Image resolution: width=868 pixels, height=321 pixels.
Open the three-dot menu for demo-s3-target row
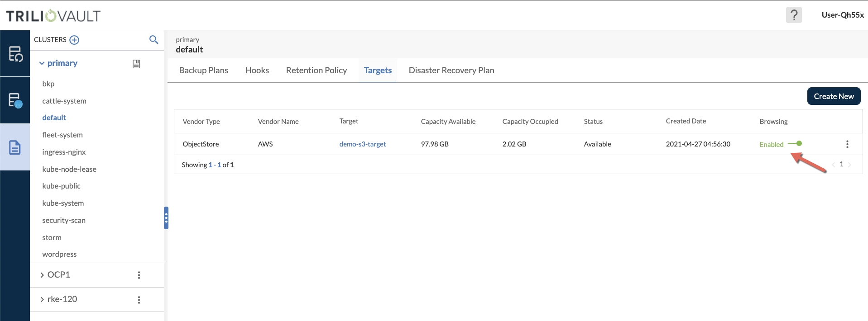click(x=847, y=144)
